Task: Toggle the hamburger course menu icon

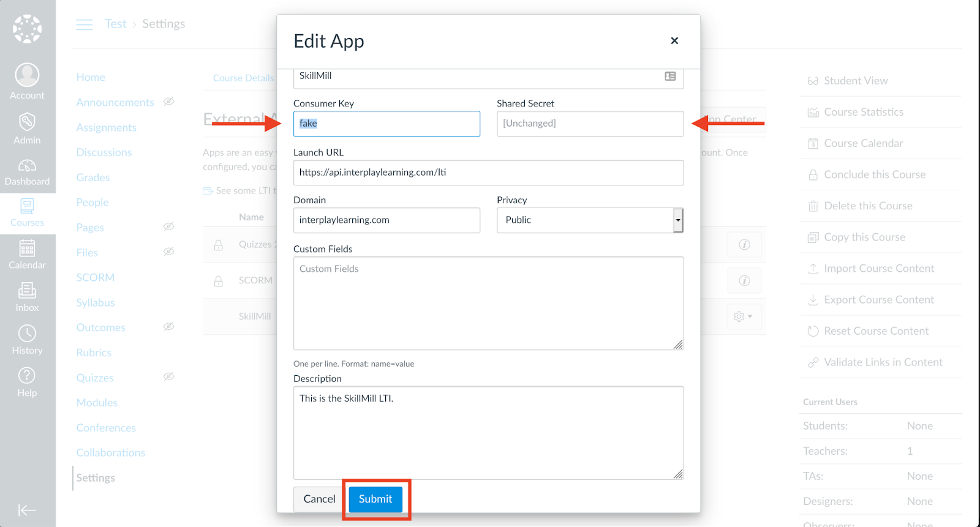Action: coord(84,24)
